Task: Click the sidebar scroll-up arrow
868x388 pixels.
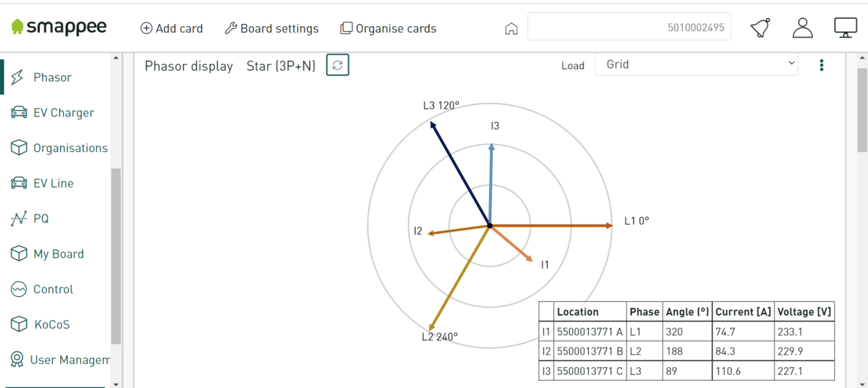Action: [x=116, y=58]
